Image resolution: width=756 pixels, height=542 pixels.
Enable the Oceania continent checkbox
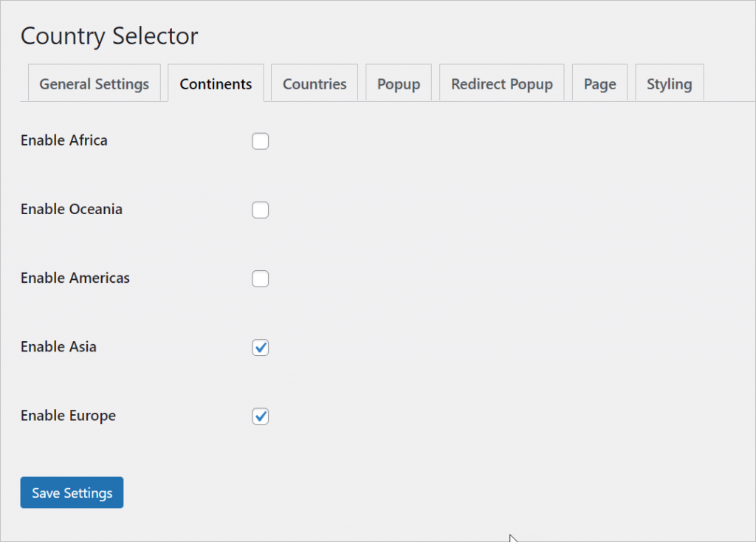click(x=260, y=210)
